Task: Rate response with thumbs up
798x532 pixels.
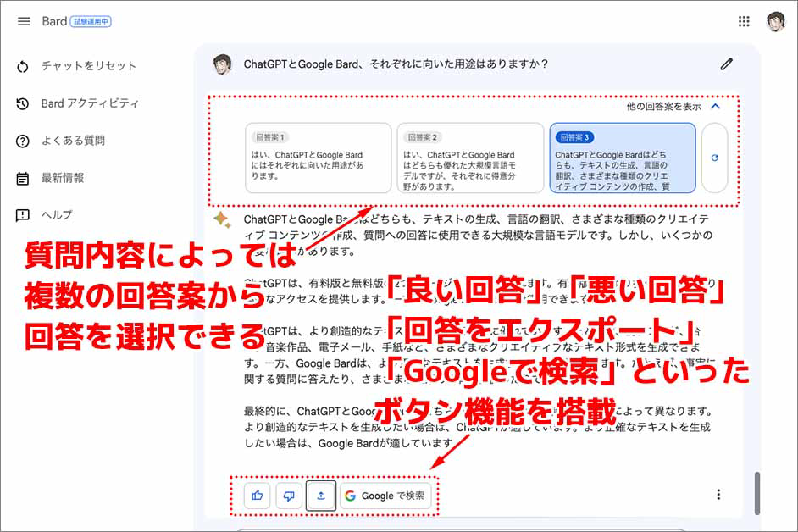Action: pos(257,496)
